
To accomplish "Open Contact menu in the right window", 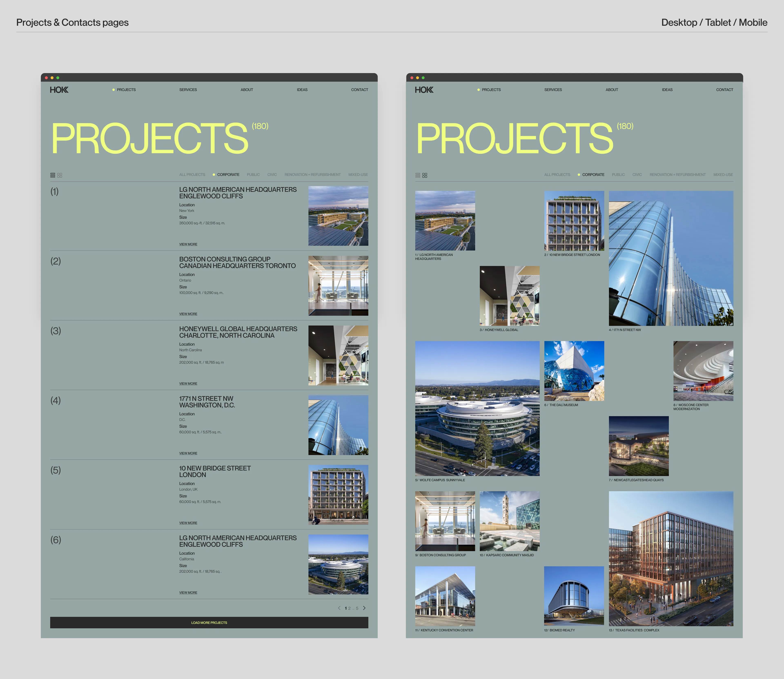I will (x=725, y=90).
